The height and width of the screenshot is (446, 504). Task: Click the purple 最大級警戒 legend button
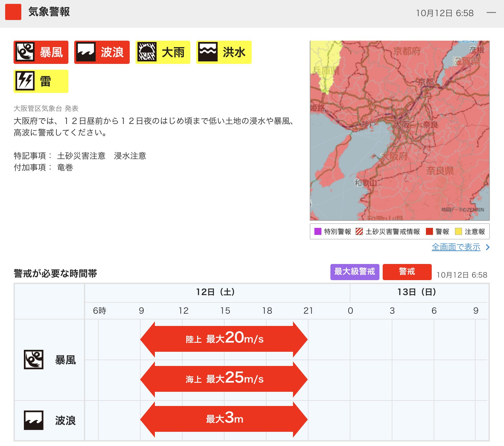pos(355,272)
